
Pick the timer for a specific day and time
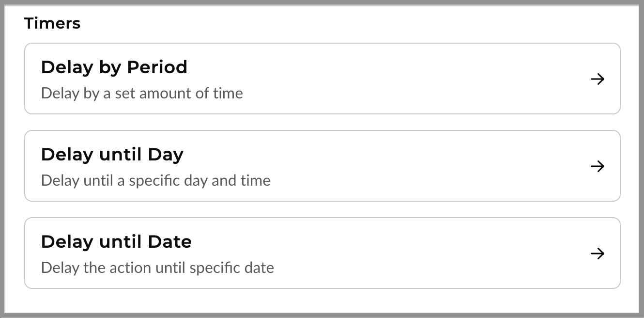[322, 166]
